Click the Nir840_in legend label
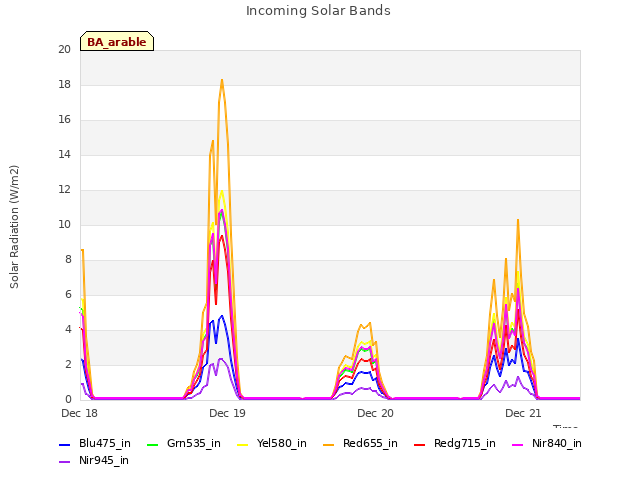Screen dimensions: 640x480 (557, 444)
